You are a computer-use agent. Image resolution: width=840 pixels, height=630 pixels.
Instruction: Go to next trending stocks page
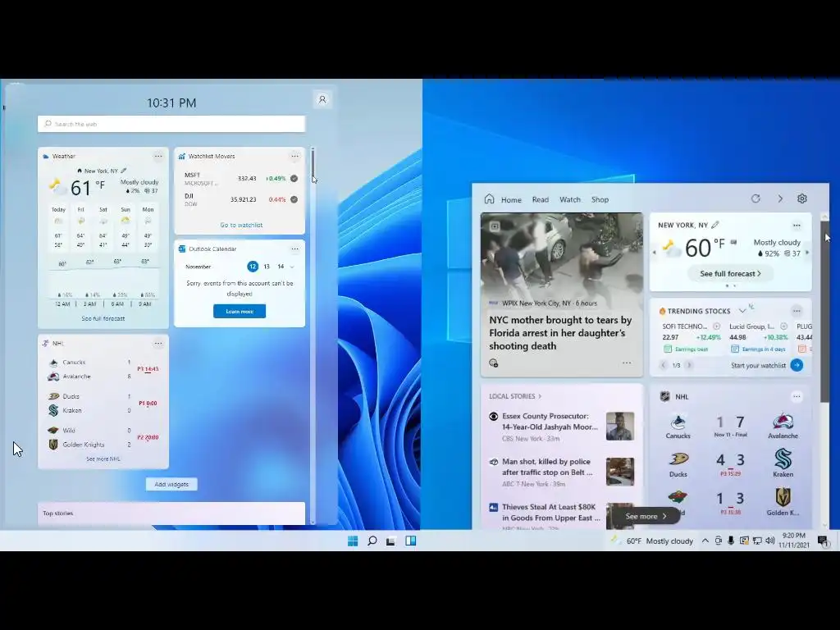click(689, 365)
